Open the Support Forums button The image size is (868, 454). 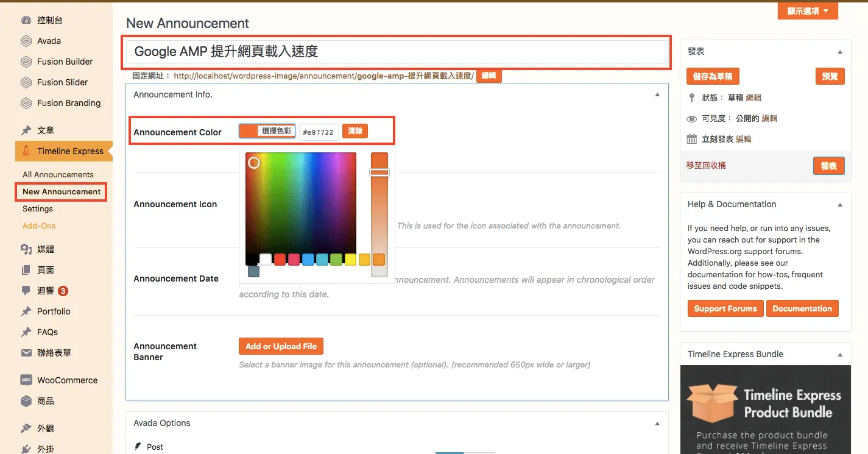(725, 308)
